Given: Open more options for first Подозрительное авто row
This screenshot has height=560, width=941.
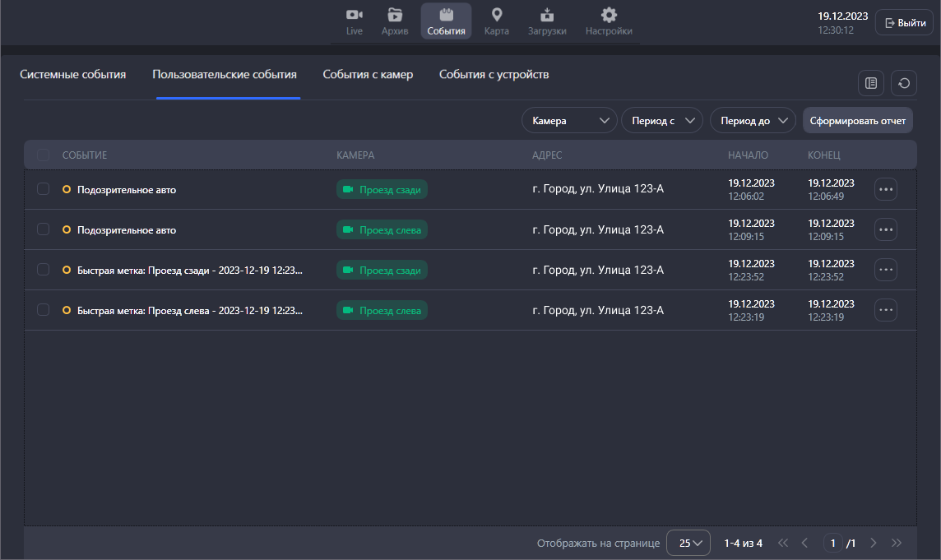Looking at the screenshot, I should (x=886, y=189).
